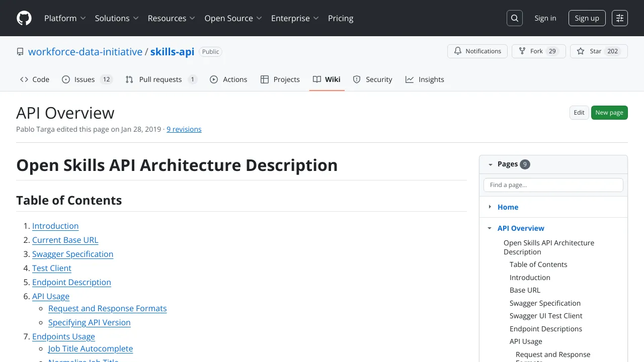644x362 pixels.
Task: Open the Job Title Autocomplete link
Action: click(x=91, y=348)
